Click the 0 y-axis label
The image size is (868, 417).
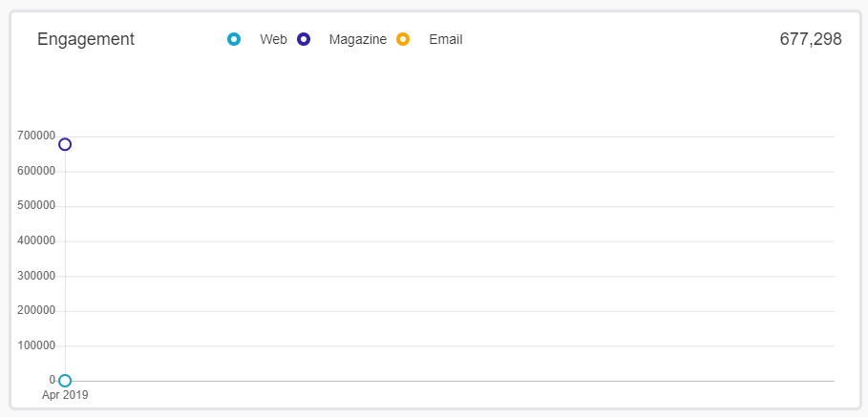pos(53,380)
